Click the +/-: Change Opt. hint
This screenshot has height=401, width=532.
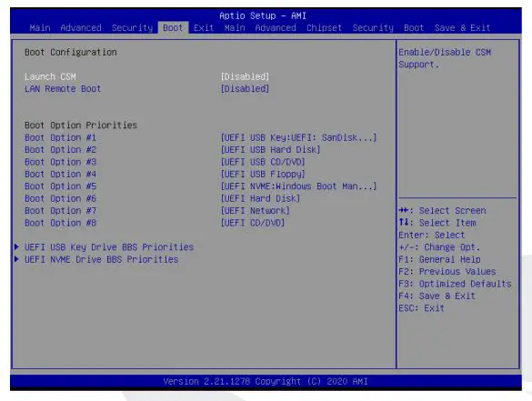point(439,247)
